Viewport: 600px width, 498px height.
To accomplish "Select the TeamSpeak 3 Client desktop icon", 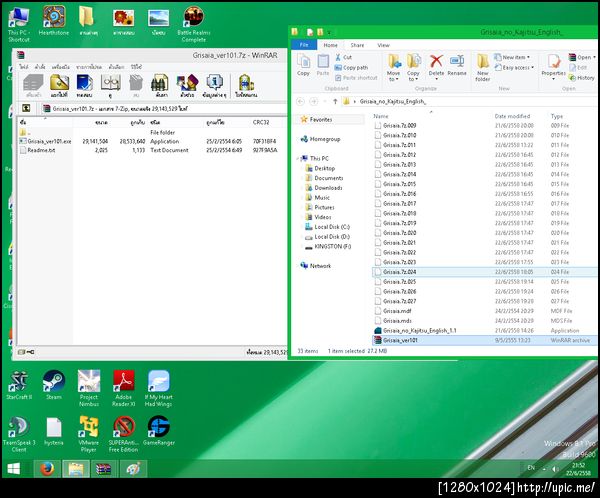I will pyautogui.click(x=19, y=434).
